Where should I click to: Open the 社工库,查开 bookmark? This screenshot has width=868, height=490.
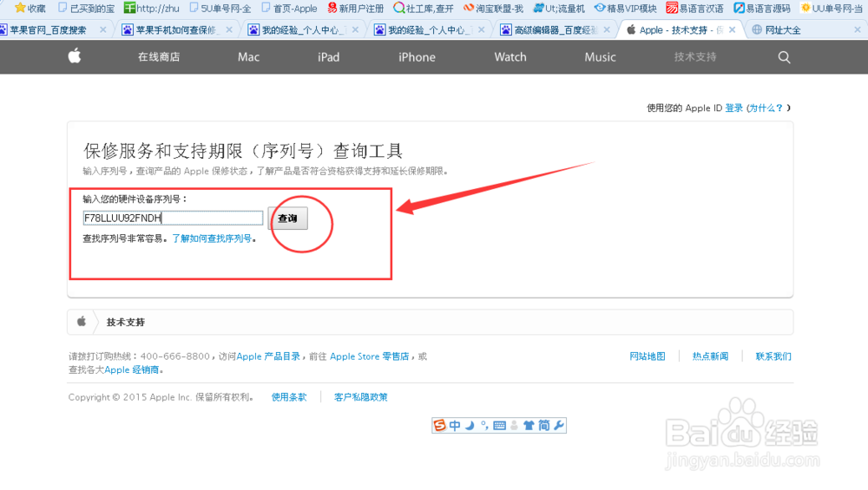pos(424,9)
